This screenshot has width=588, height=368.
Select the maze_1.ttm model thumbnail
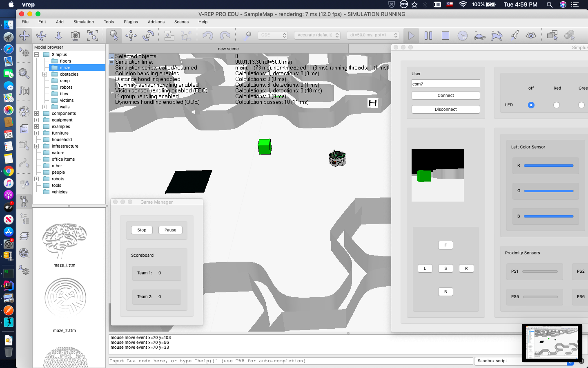pyautogui.click(x=65, y=241)
